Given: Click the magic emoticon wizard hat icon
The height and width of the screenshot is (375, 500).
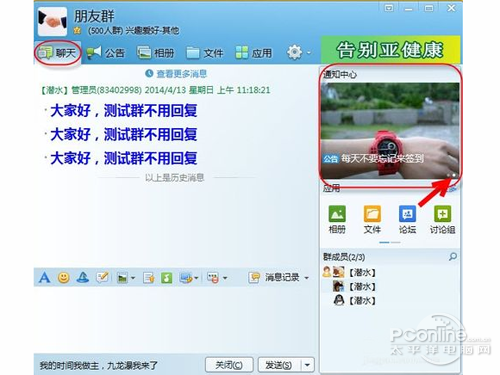Looking at the screenshot, I should coord(83,277).
